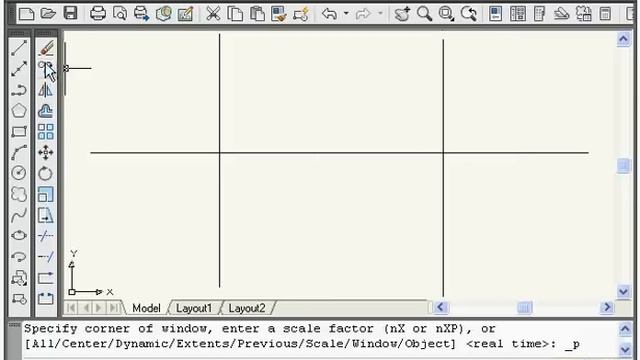Select the Scale tool
This screenshot has height=360, width=640.
coord(46,194)
